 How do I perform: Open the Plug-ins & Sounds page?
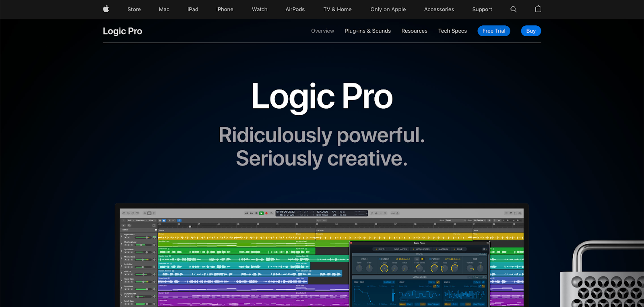(368, 31)
